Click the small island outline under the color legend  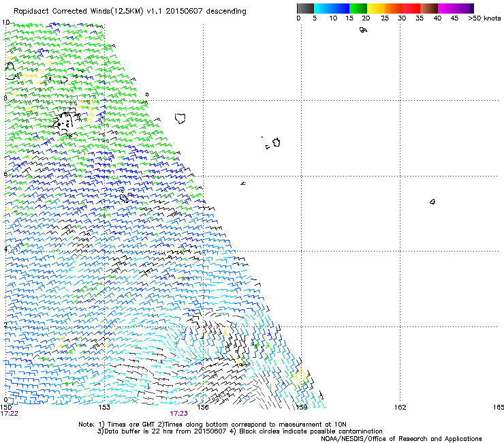pyautogui.click(x=363, y=30)
